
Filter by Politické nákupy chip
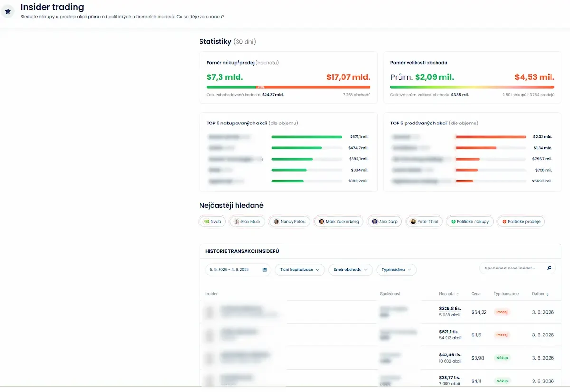pos(470,221)
